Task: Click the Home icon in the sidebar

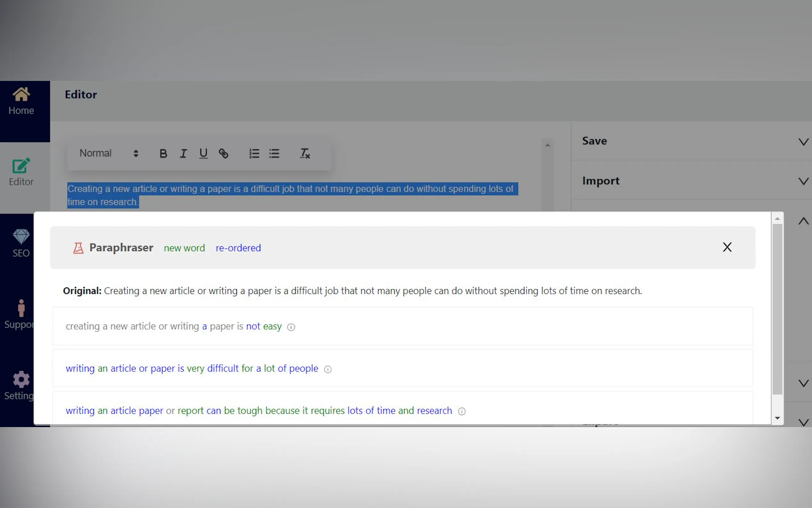Action: [21, 94]
